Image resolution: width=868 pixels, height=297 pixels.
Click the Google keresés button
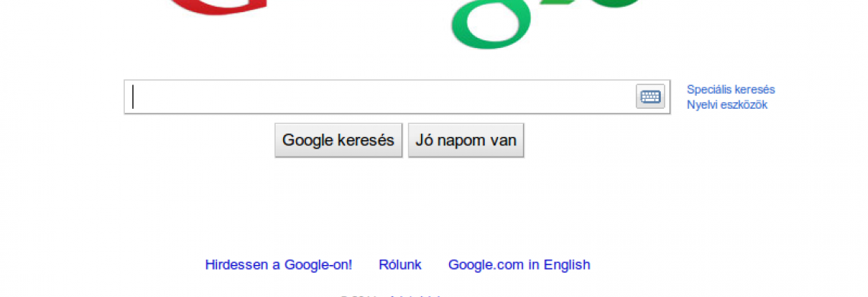coord(338,140)
